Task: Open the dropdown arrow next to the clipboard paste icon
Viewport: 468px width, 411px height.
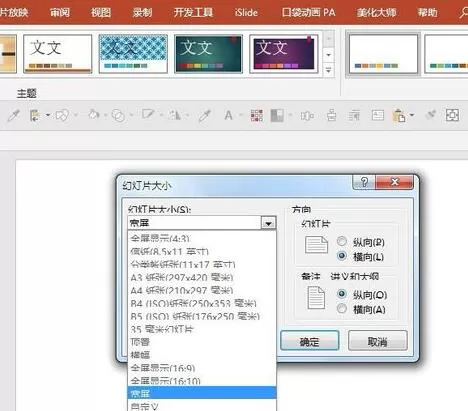Action: [412, 115]
